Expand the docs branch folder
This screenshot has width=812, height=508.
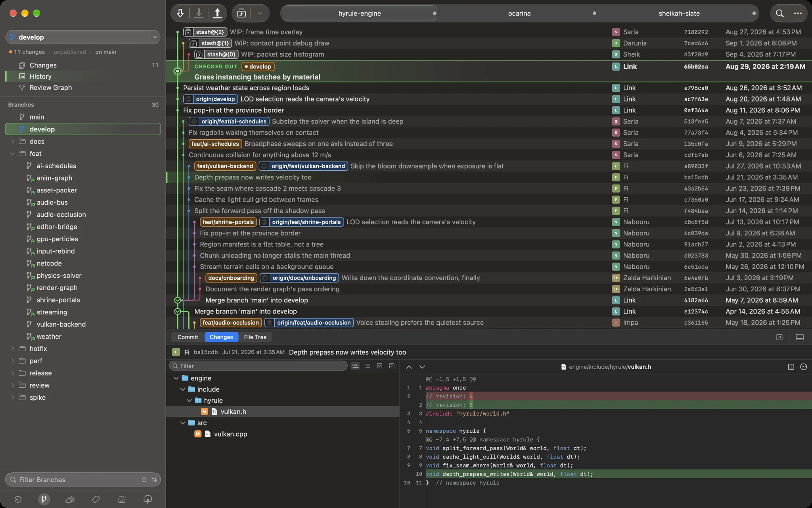tap(12, 141)
